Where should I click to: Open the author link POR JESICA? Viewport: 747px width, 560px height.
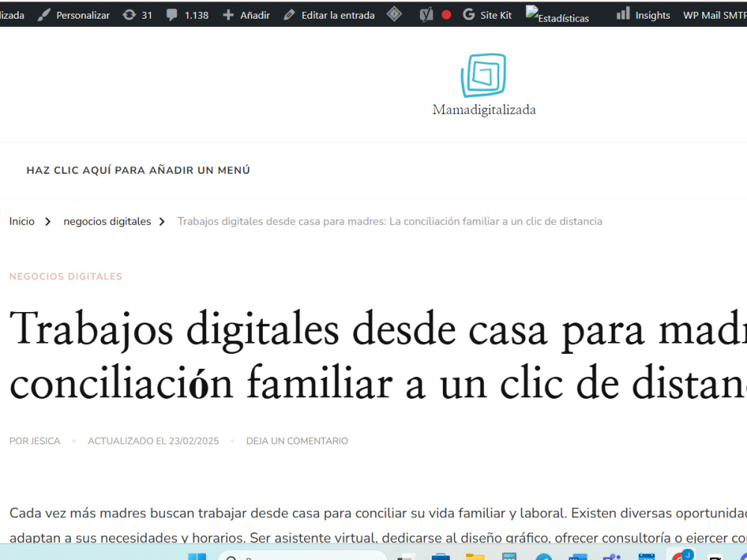(35, 441)
